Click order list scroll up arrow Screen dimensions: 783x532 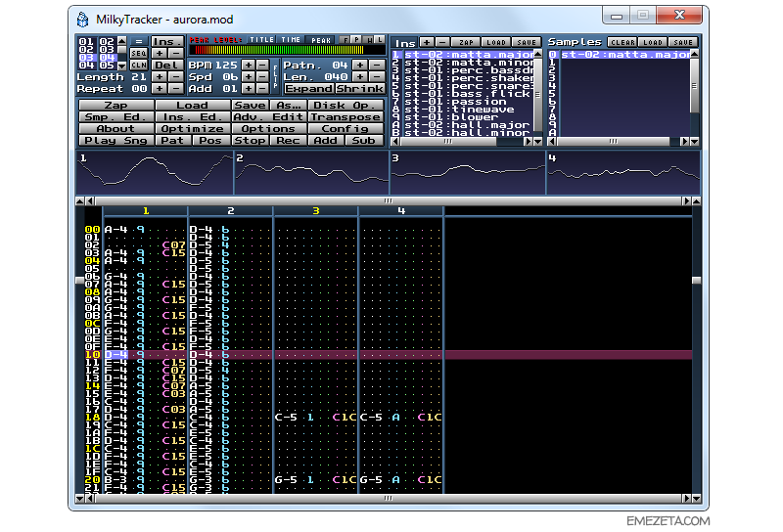click(121, 40)
